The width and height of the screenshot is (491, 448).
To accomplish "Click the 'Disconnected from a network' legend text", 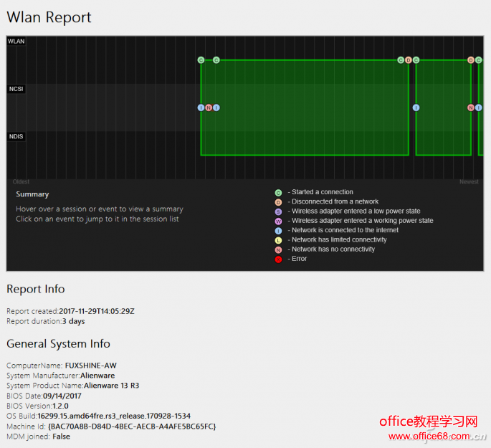I will coord(335,201).
